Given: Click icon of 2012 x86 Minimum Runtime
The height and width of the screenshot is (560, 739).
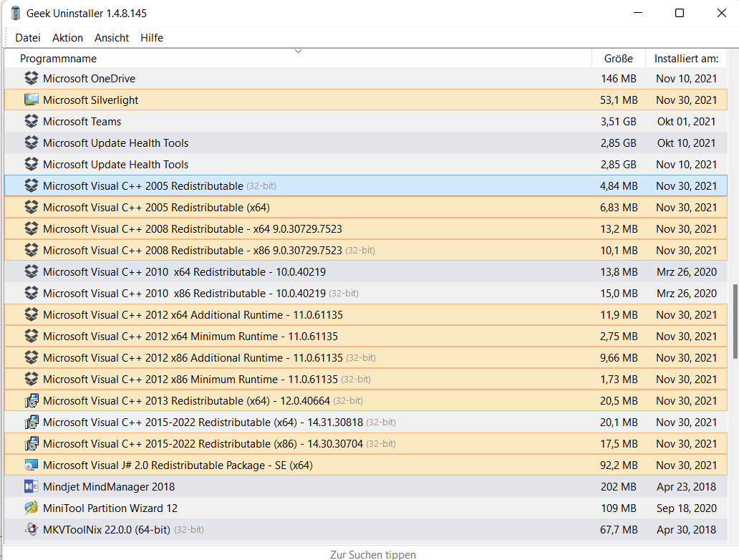Looking at the screenshot, I should (31, 379).
